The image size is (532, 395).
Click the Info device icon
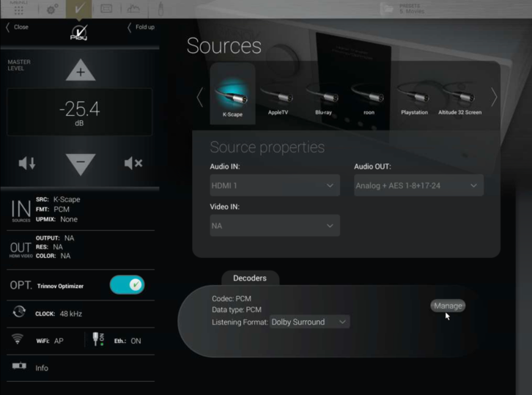[x=19, y=366]
